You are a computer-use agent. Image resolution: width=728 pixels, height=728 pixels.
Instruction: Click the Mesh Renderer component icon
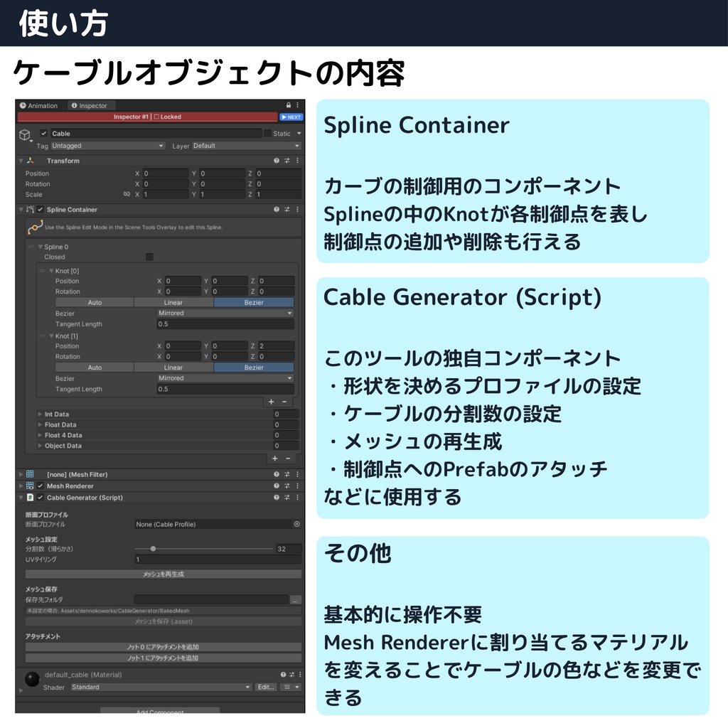pyautogui.click(x=31, y=486)
